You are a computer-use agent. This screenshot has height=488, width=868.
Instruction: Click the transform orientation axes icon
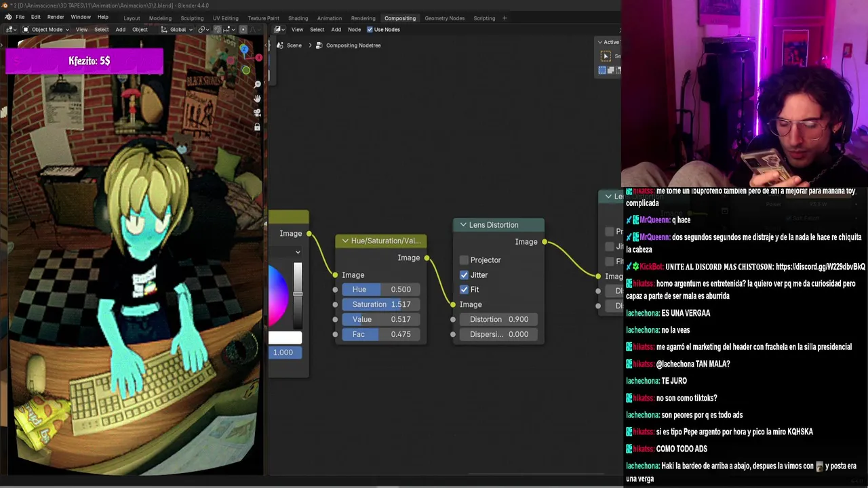pyautogui.click(x=164, y=30)
